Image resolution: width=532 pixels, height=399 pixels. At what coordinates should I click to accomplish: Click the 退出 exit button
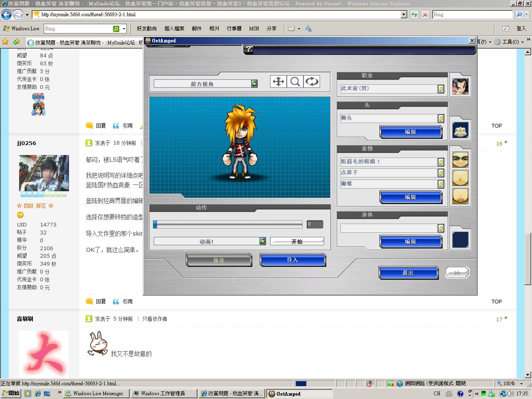(408, 273)
